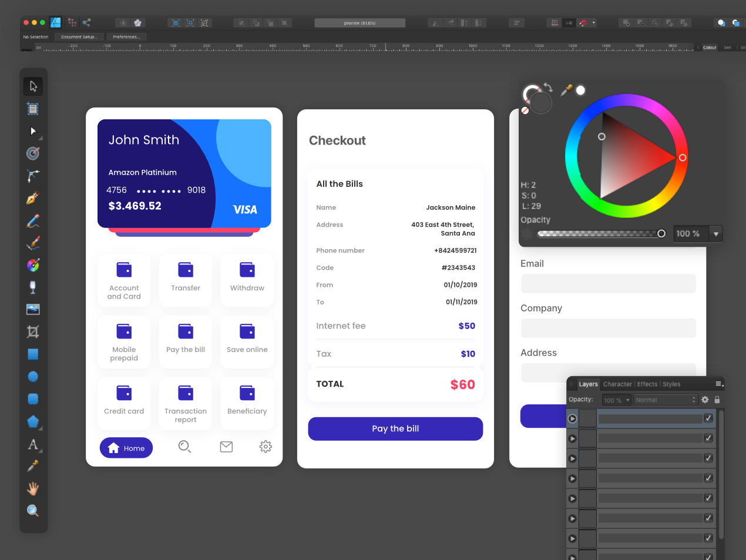Switch to the Effects tab
Viewport: 746px width, 560px height.
[647, 384]
